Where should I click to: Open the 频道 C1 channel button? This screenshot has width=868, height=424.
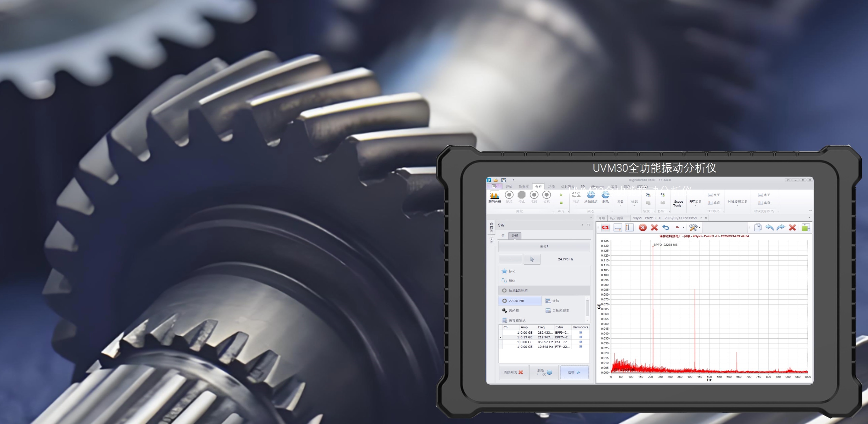tap(576, 197)
